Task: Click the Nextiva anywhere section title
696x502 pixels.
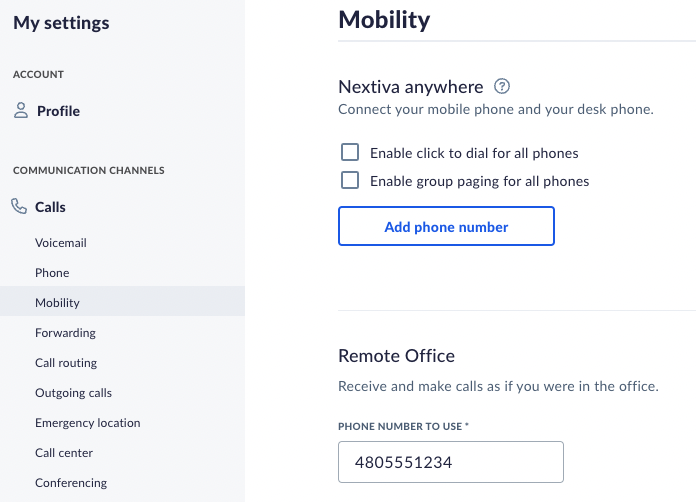Action: (411, 87)
